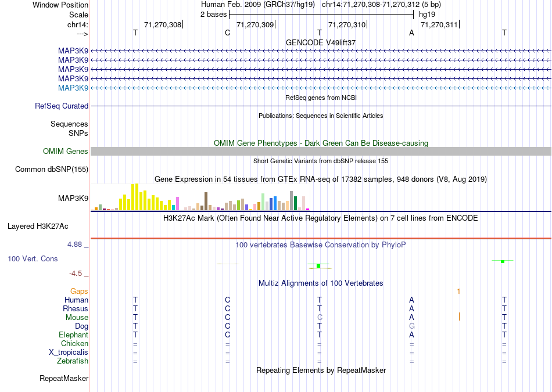The image size is (552, 392).
Task: Click the hg19 text beside scale bar
Action: point(427,15)
